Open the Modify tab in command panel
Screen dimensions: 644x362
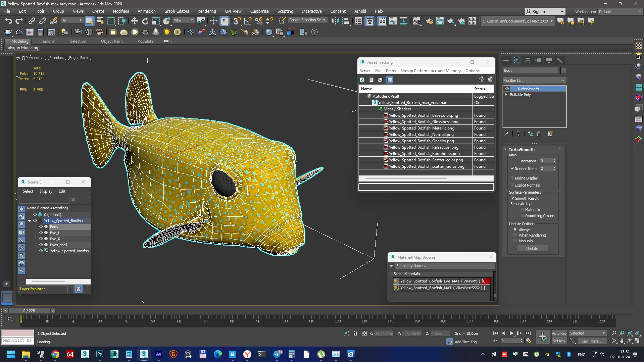coord(517,60)
